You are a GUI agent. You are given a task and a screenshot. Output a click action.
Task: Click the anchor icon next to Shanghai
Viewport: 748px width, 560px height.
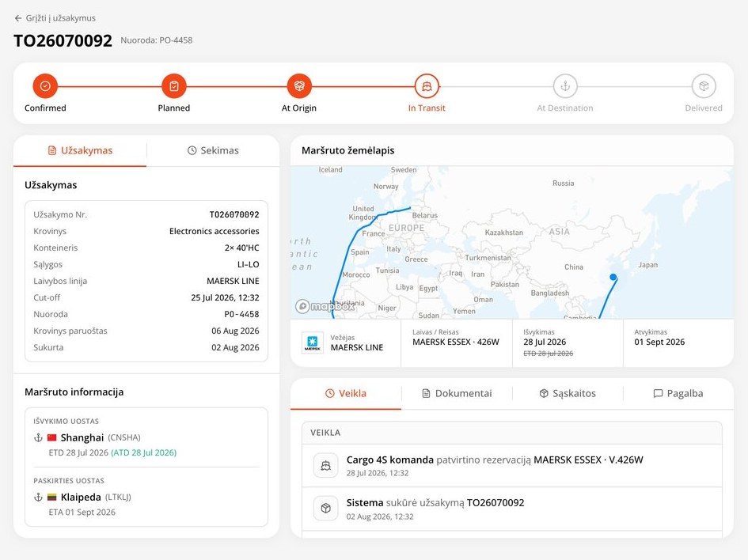[39, 437]
